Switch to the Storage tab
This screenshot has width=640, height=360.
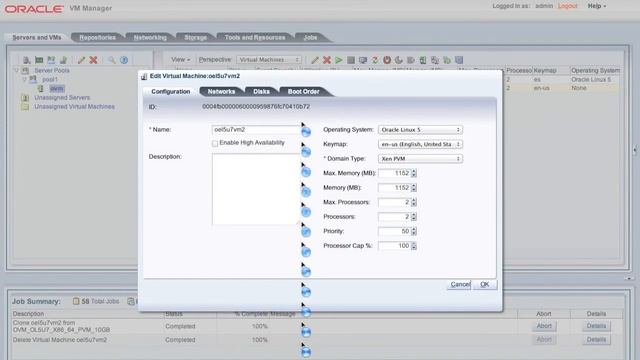tap(195, 38)
